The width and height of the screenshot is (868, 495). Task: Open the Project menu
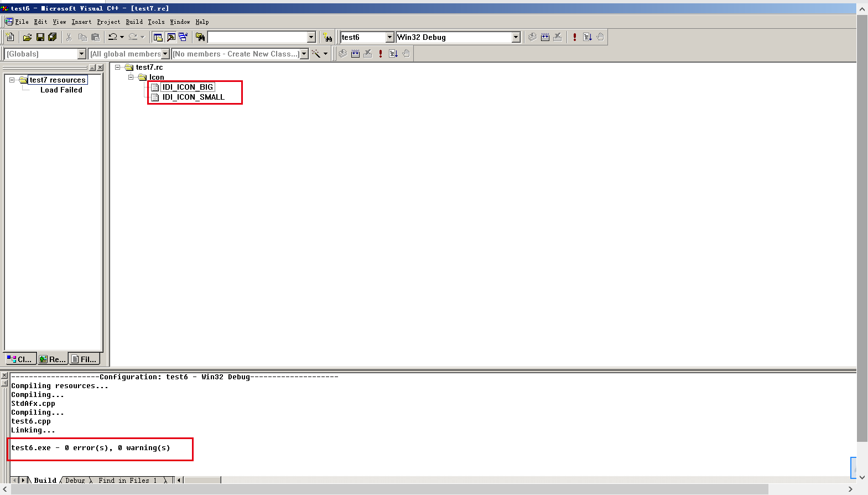(x=108, y=22)
